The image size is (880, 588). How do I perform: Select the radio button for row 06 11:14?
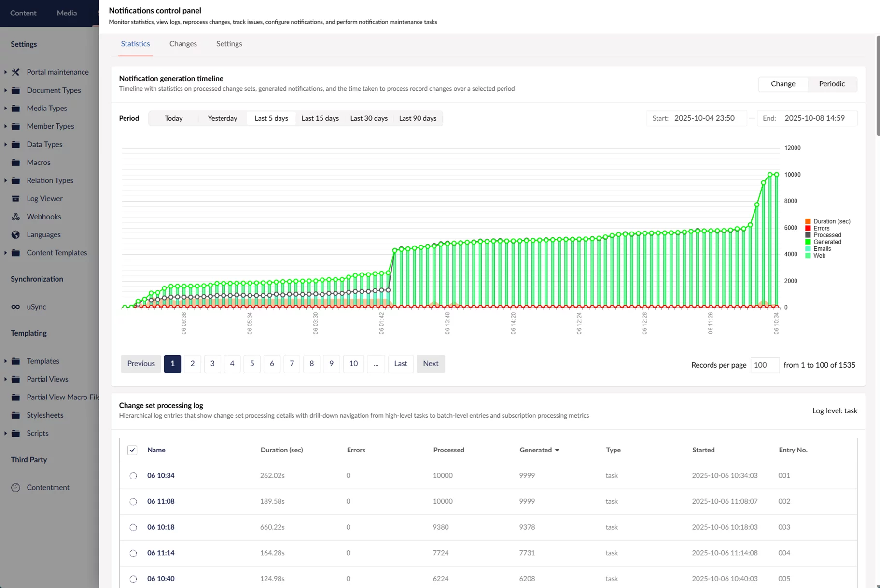pos(133,553)
